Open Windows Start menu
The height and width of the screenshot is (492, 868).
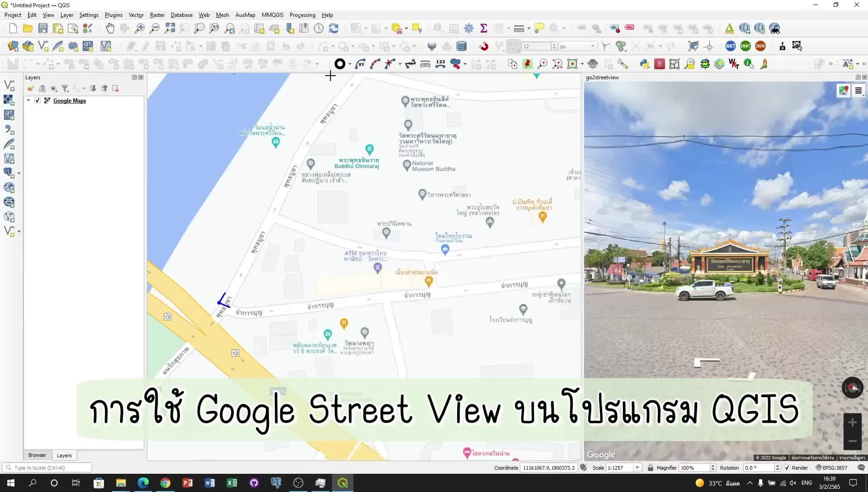point(10,483)
